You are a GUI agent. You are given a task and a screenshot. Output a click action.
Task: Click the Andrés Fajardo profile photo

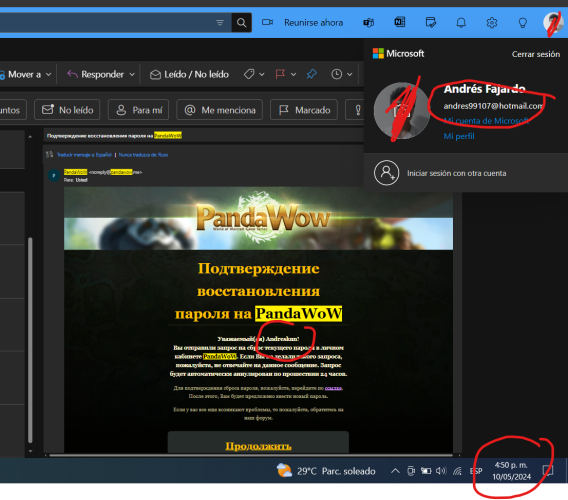pos(402,111)
